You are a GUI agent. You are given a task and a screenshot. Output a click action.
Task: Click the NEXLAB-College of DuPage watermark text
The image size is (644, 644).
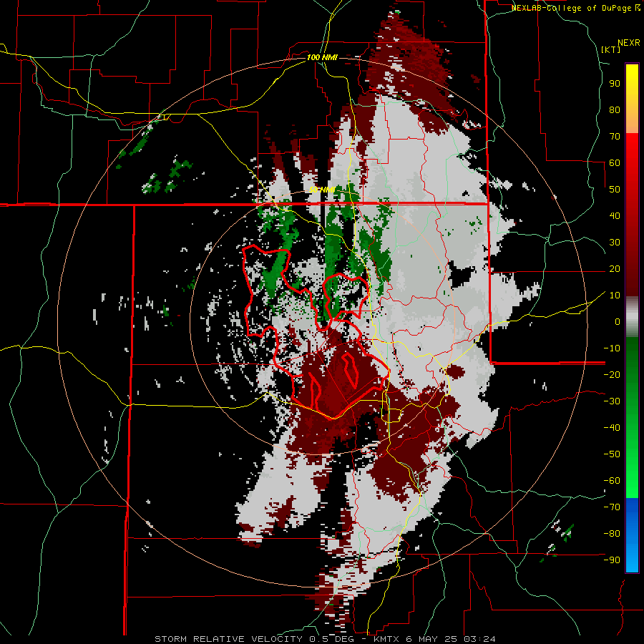tap(572, 8)
